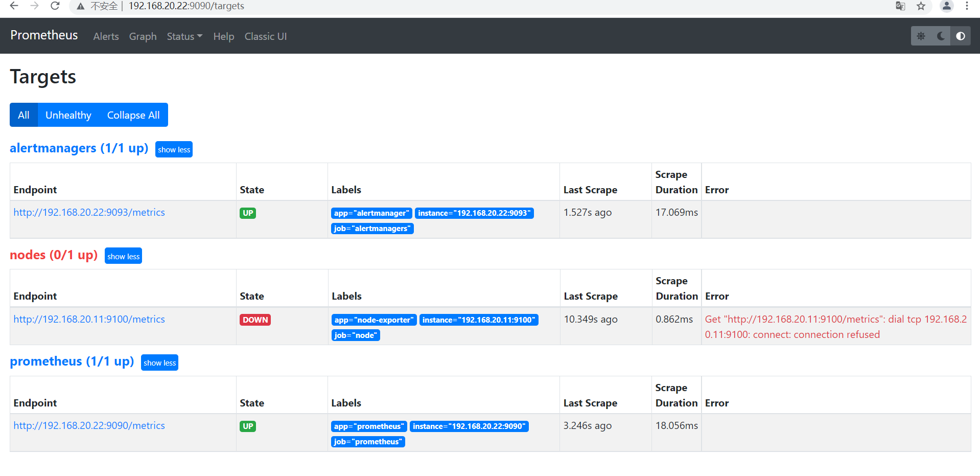980x476 pixels.
Task: Click the 18.056ms scrape duration
Action: 676,425
